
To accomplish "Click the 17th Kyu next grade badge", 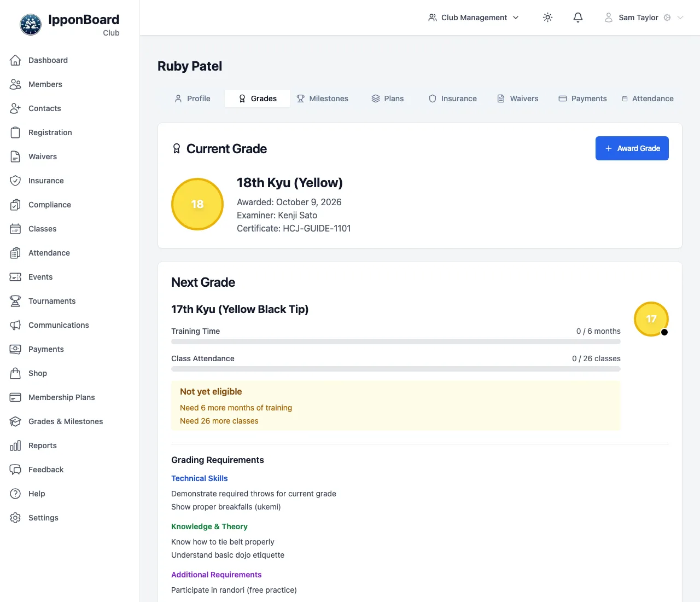I will point(651,319).
